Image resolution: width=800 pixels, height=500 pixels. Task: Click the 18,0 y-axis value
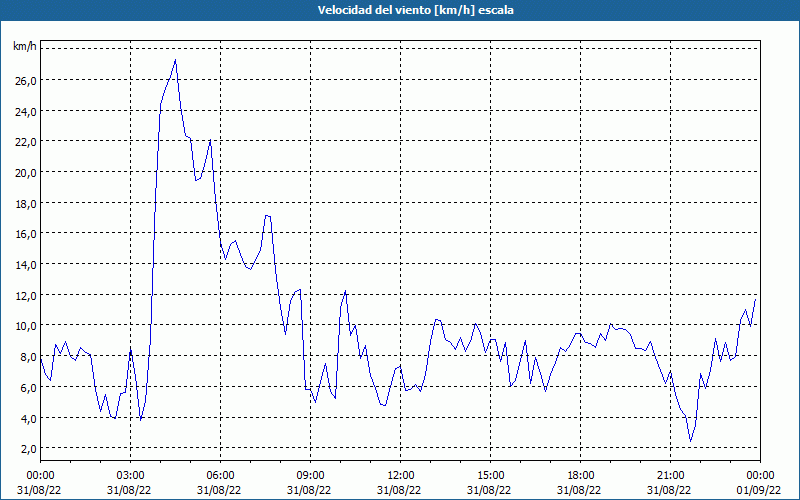pyautogui.click(x=26, y=204)
